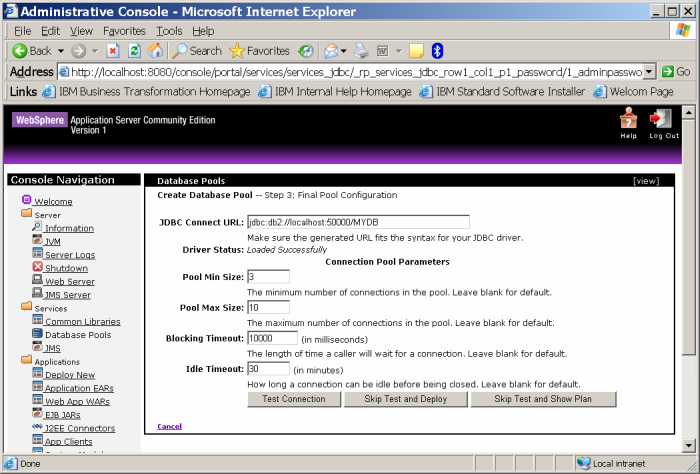This screenshot has height=474, width=700.
Task: Open the Server Logs navigation link
Action: pyautogui.click(x=70, y=255)
